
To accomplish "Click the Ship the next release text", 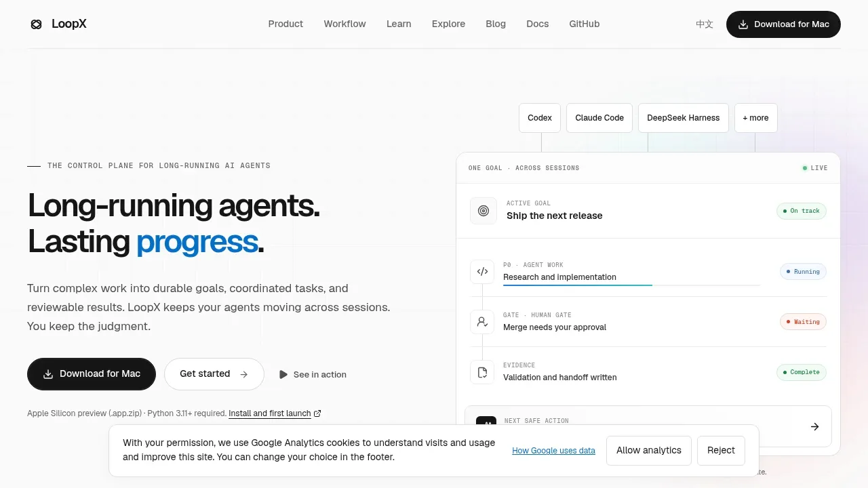I will (555, 216).
